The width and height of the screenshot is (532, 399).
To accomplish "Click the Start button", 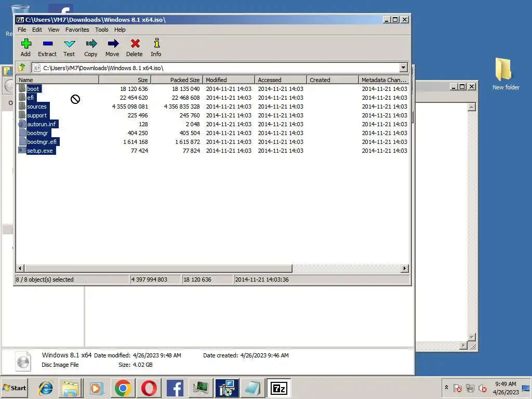I will point(15,388).
